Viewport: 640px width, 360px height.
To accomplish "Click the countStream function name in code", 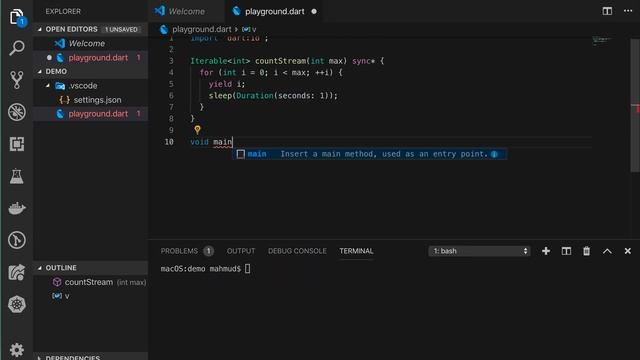I will pos(280,61).
